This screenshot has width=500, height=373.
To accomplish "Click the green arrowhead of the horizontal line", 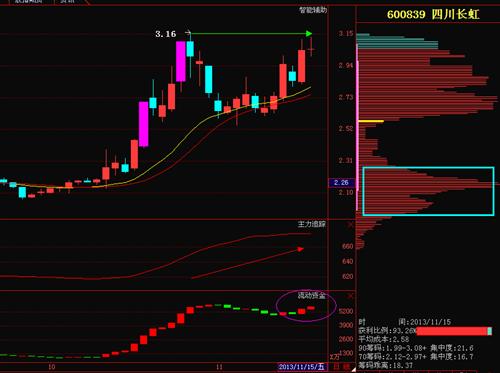I will point(309,33).
